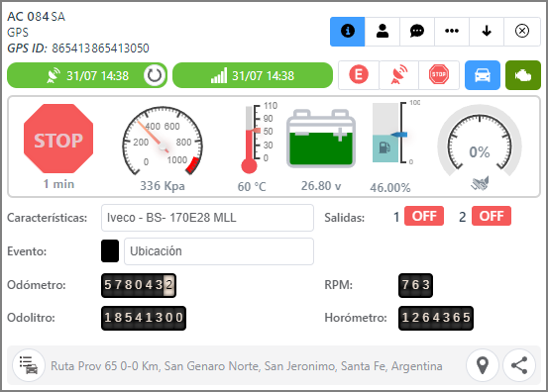The image size is (548, 392).
Task: Click the large STOP octagon status
Action: (58, 139)
